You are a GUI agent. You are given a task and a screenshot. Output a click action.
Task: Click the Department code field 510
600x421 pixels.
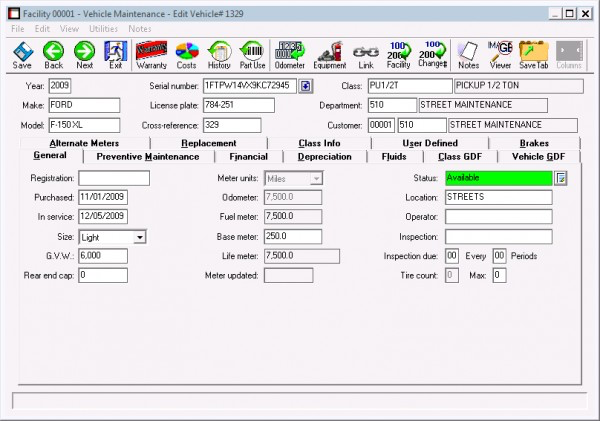pos(392,105)
